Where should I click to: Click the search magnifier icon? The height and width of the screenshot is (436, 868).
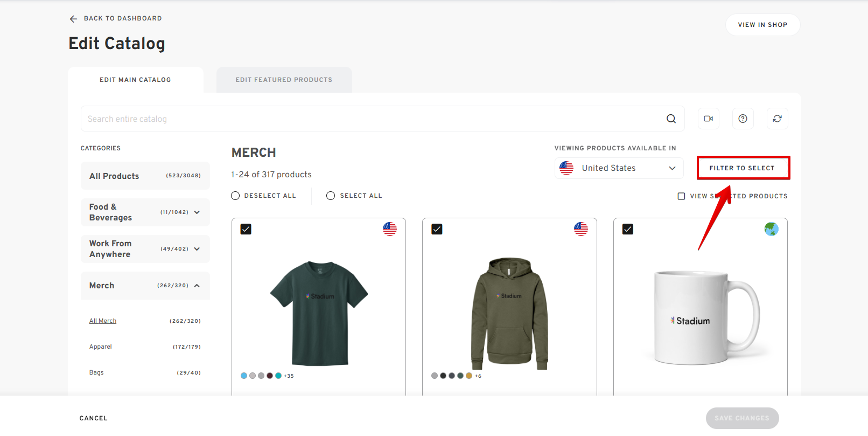(x=671, y=119)
